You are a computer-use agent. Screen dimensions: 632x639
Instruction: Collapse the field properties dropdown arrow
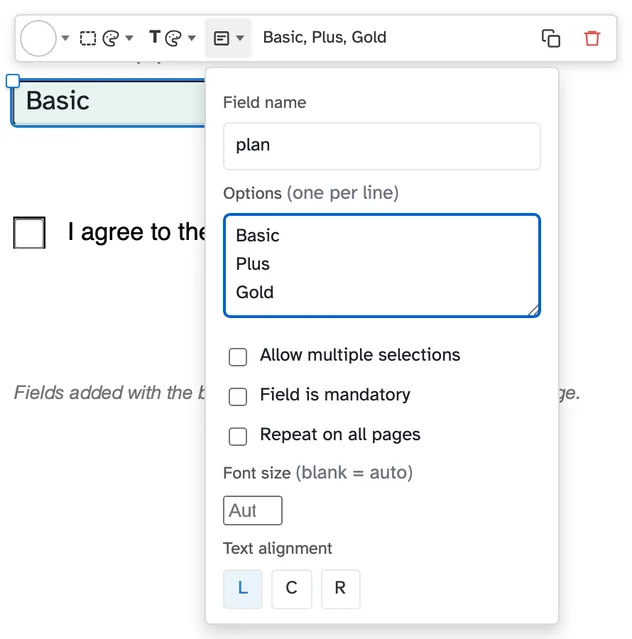coord(240,38)
